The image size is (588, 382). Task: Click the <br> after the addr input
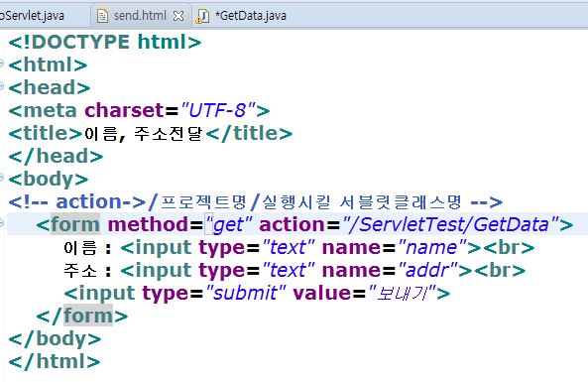click(500, 271)
